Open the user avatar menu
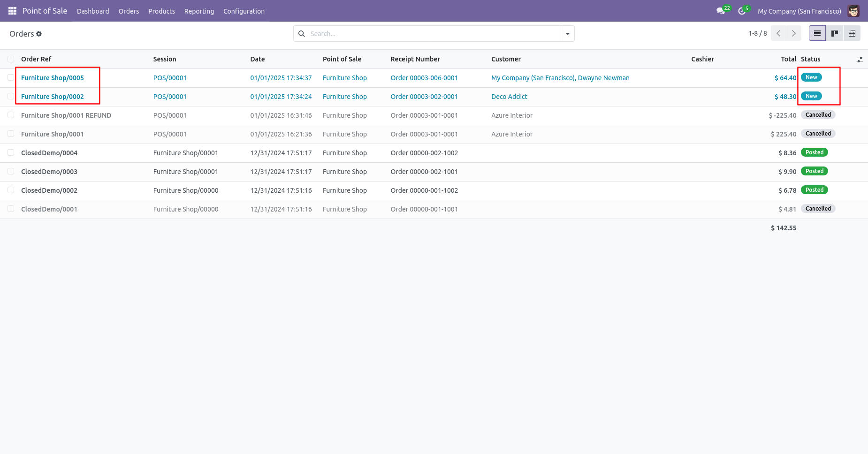This screenshot has width=868, height=454. (x=853, y=11)
